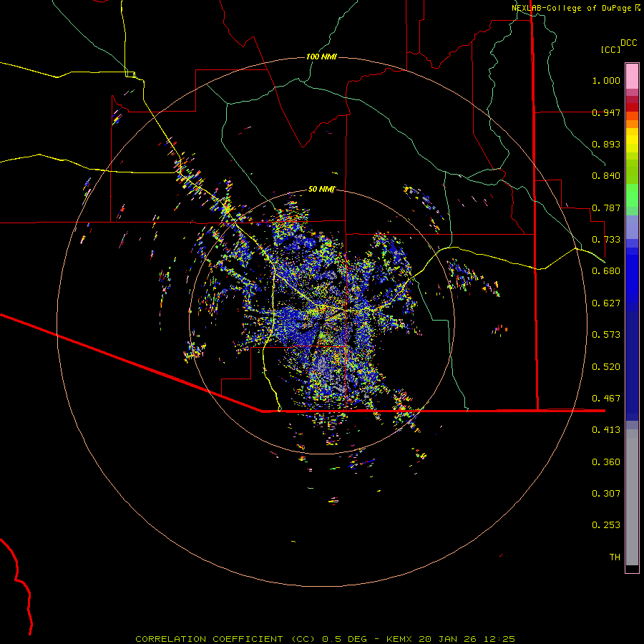644x644 pixels.
Task: Click the pink segment of the color bar
Action: tap(632, 76)
